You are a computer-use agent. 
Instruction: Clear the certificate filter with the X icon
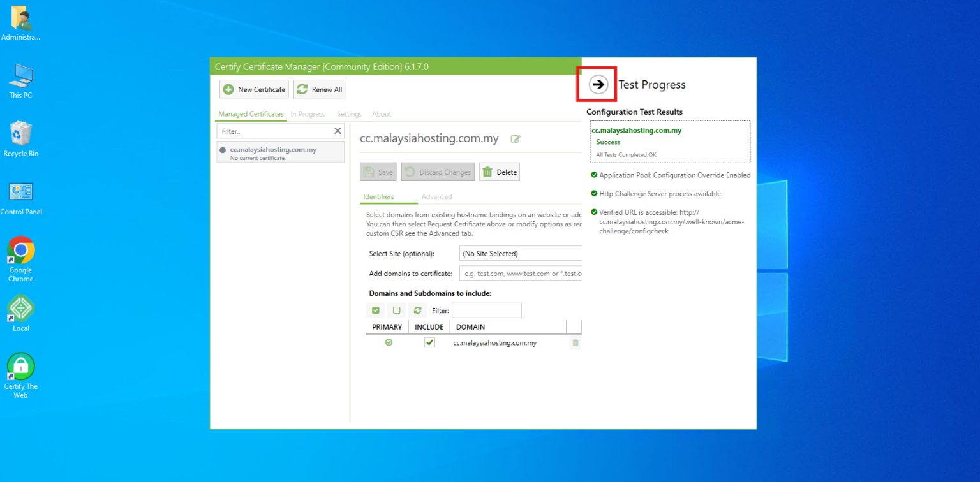(338, 131)
